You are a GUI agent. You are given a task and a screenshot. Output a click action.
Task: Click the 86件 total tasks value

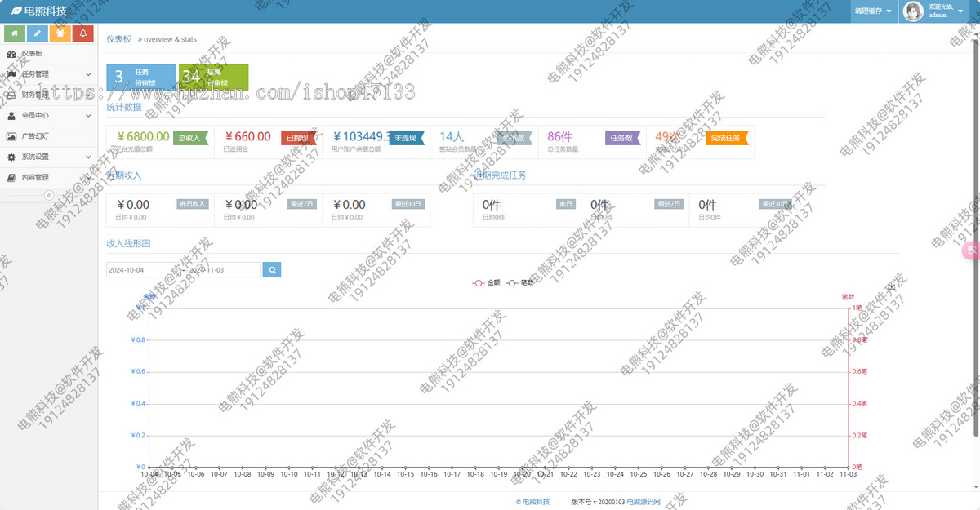(559, 136)
